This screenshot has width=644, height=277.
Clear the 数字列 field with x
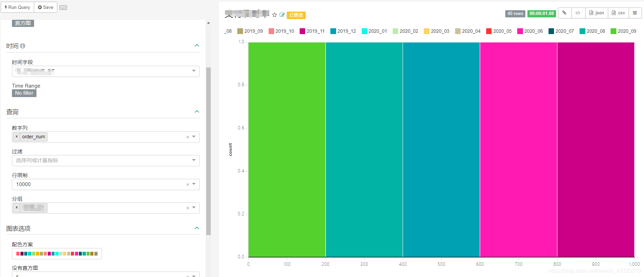click(188, 137)
